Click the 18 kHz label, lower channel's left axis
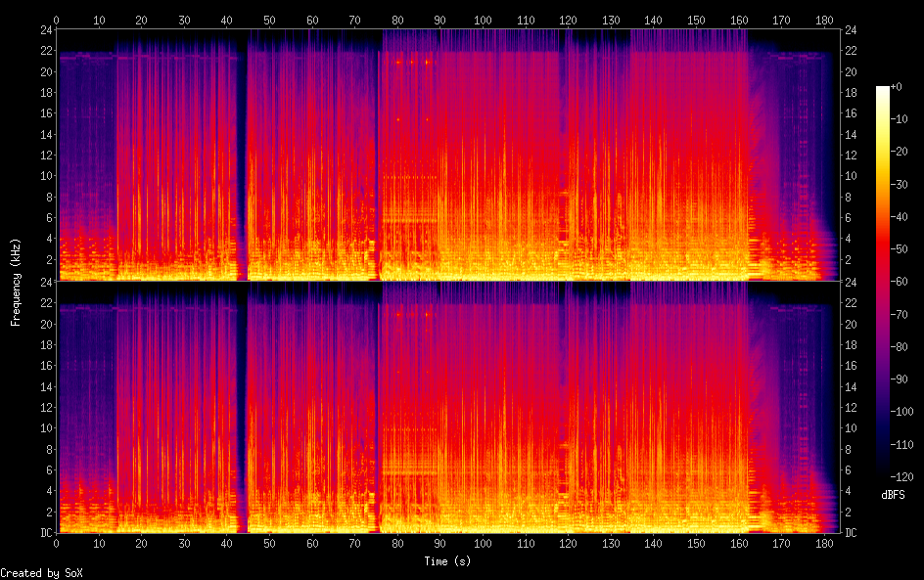Viewport: 924px width, 580px height. click(47, 345)
